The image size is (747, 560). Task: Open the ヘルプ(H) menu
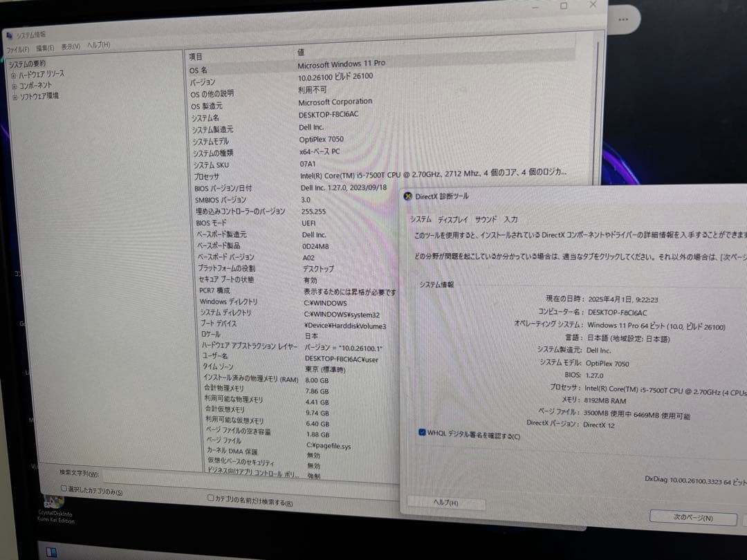(x=99, y=45)
